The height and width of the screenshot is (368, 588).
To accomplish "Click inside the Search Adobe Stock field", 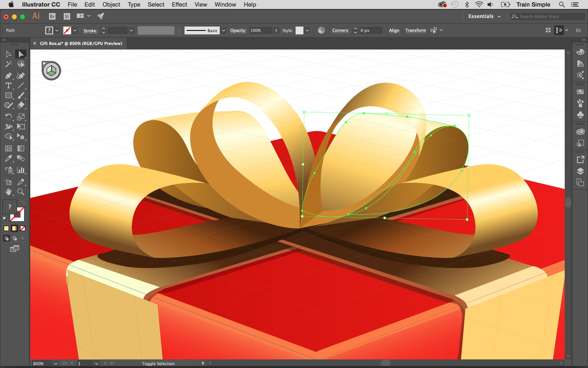I will [546, 16].
